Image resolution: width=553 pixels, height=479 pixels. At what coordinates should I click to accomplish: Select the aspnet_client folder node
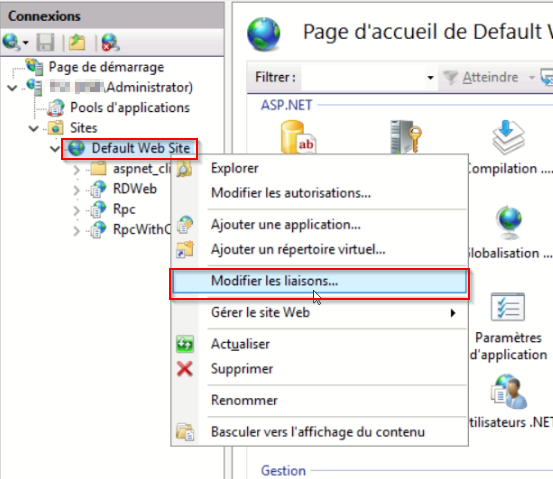141,169
